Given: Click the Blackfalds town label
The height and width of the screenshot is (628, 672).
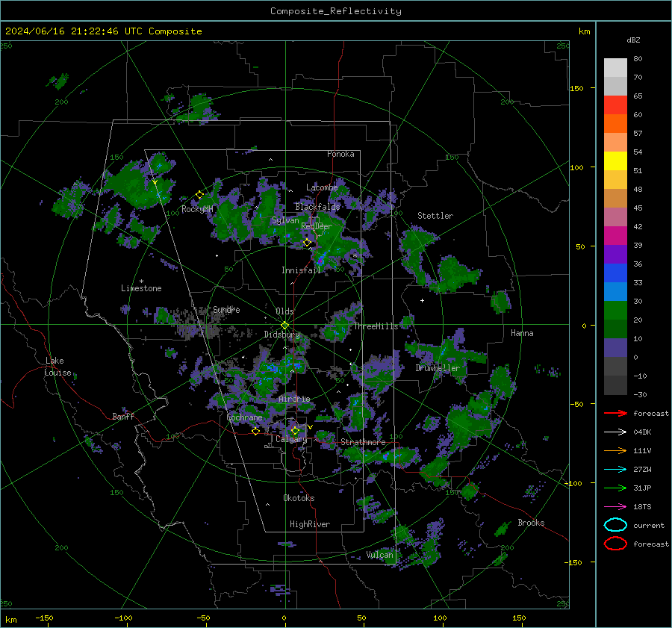Looking at the screenshot, I should coord(317,207).
